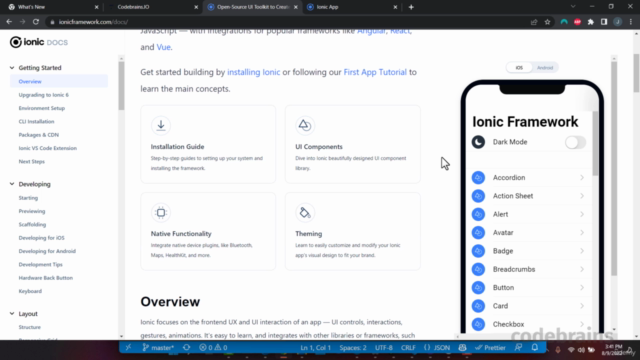This screenshot has width=640, height=360.
Task: Open Accordion via its chevron
Action: pyautogui.click(x=582, y=178)
